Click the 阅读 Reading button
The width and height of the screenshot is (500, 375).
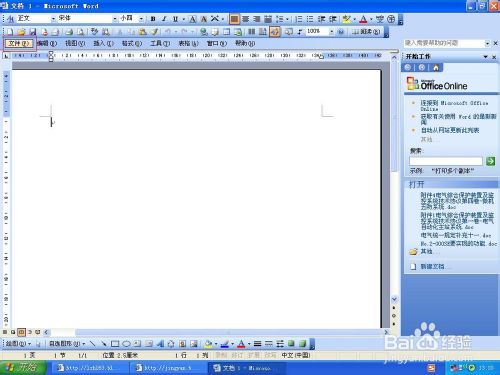366,32
